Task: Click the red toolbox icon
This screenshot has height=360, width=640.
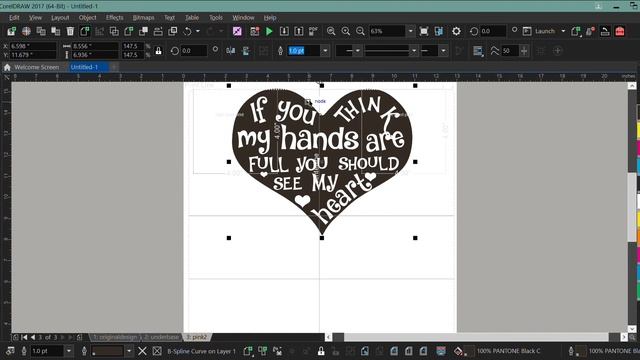Action: [x=620, y=31]
